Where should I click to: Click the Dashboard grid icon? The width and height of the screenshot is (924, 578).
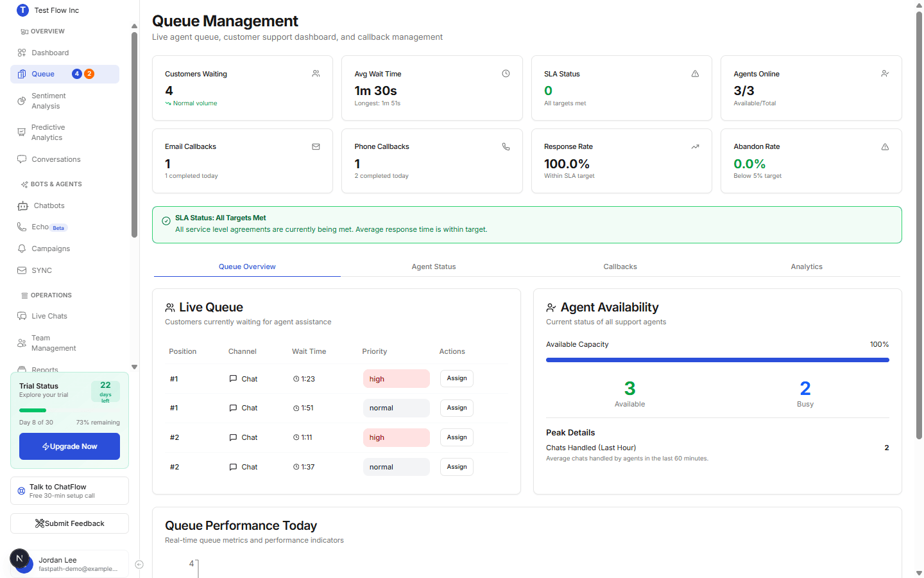pyautogui.click(x=22, y=53)
